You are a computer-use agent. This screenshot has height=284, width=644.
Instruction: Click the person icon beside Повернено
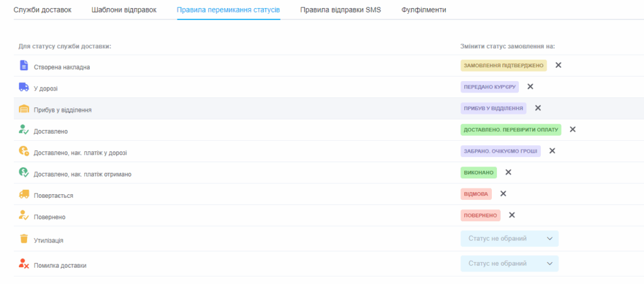pyautogui.click(x=25, y=215)
